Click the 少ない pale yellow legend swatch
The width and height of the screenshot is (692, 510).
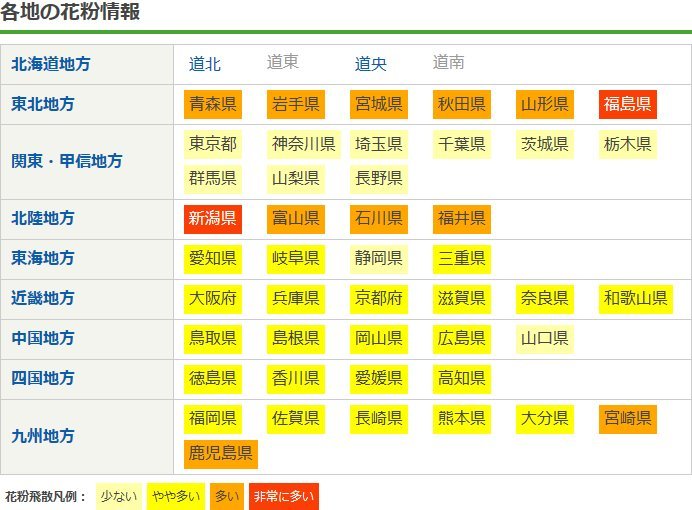pyautogui.click(x=118, y=496)
